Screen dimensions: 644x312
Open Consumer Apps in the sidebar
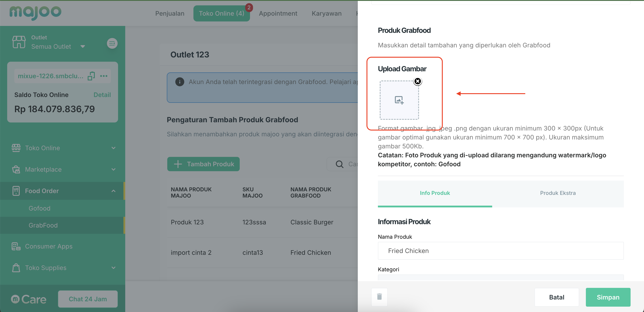49,246
